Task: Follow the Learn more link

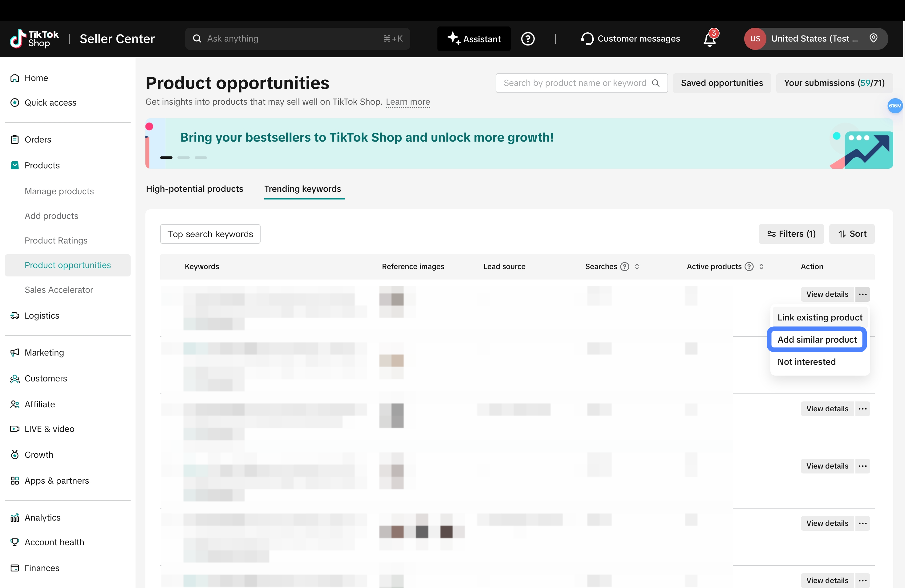Action: coord(408,102)
